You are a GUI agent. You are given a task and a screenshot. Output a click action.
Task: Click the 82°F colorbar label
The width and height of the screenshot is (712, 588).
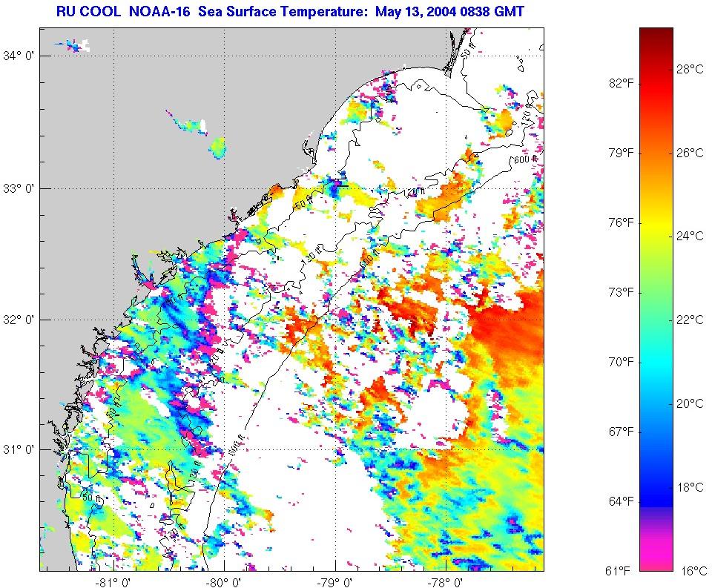tap(622, 84)
